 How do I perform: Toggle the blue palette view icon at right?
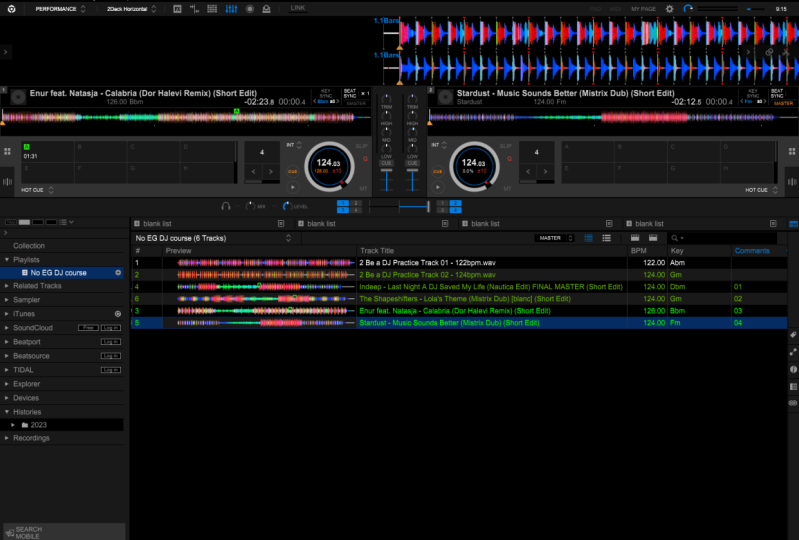point(793,224)
